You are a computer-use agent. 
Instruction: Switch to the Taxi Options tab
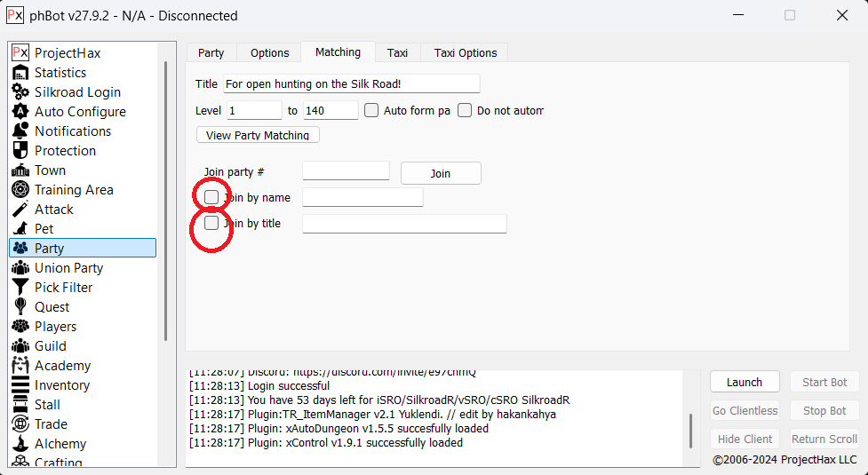coord(465,53)
